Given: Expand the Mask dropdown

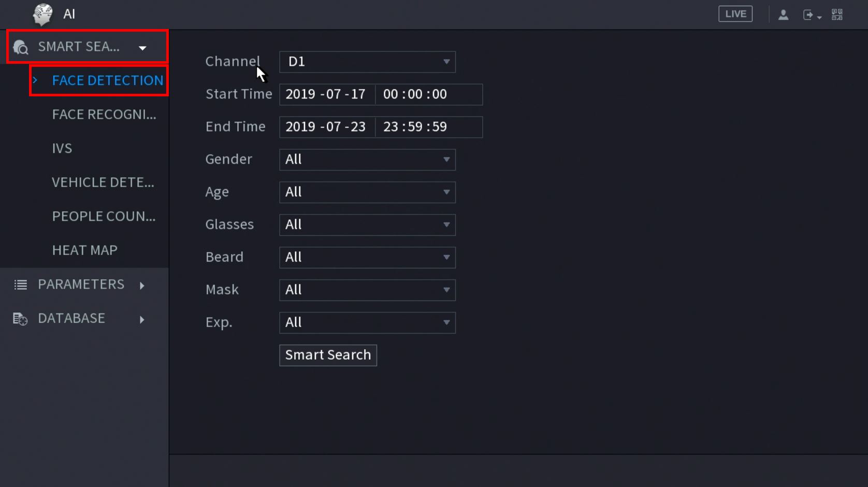Looking at the screenshot, I should 367,290.
